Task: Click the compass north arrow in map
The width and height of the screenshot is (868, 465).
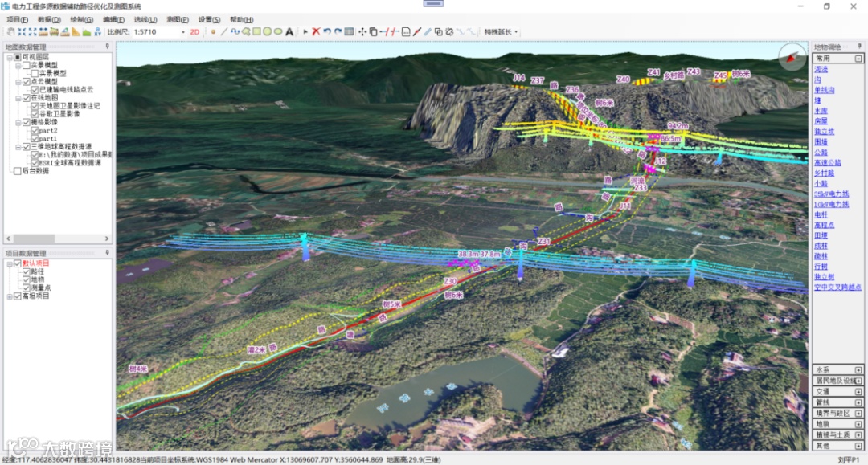Action: pos(792,57)
